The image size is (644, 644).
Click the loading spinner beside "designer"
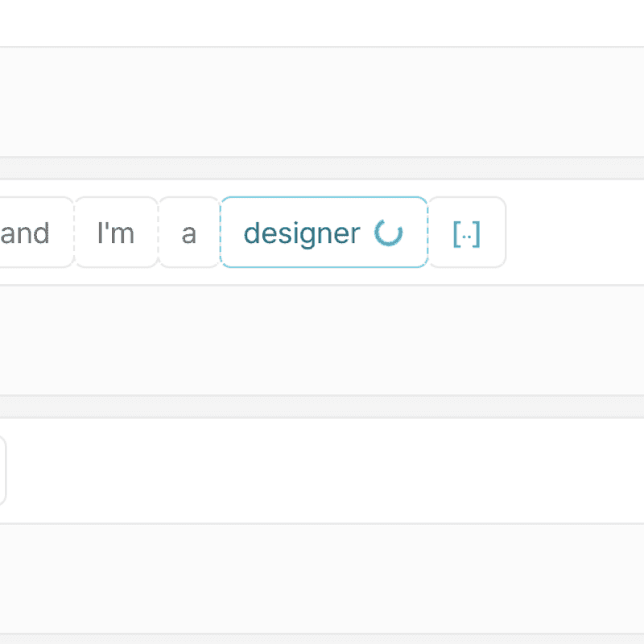(389, 233)
